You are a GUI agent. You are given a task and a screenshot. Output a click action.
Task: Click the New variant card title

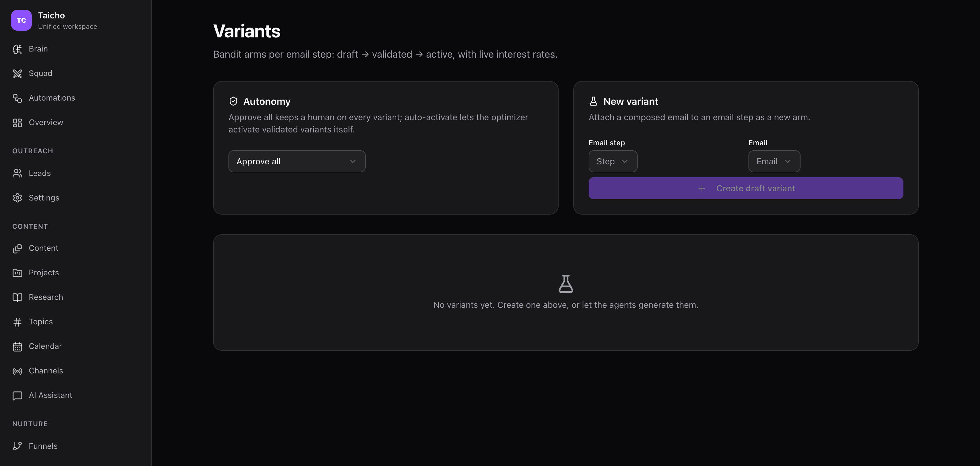point(630,101)
